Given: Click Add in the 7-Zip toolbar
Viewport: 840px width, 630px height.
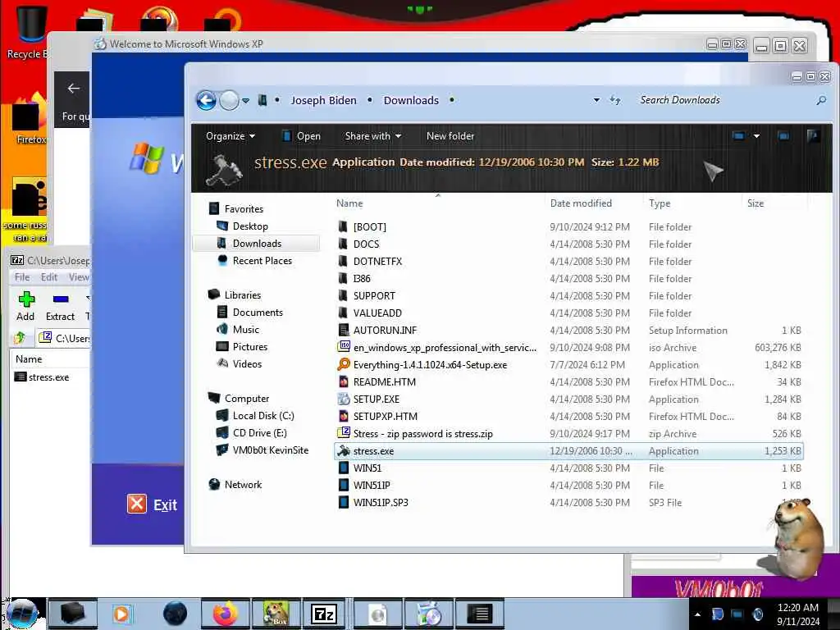Looking at the screenshot, I should (25, 307).
